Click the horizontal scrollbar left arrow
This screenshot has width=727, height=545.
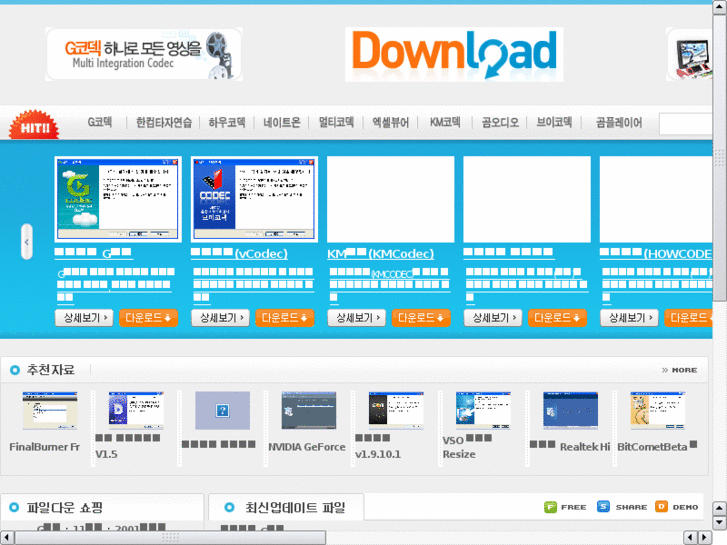coord(7,538)
